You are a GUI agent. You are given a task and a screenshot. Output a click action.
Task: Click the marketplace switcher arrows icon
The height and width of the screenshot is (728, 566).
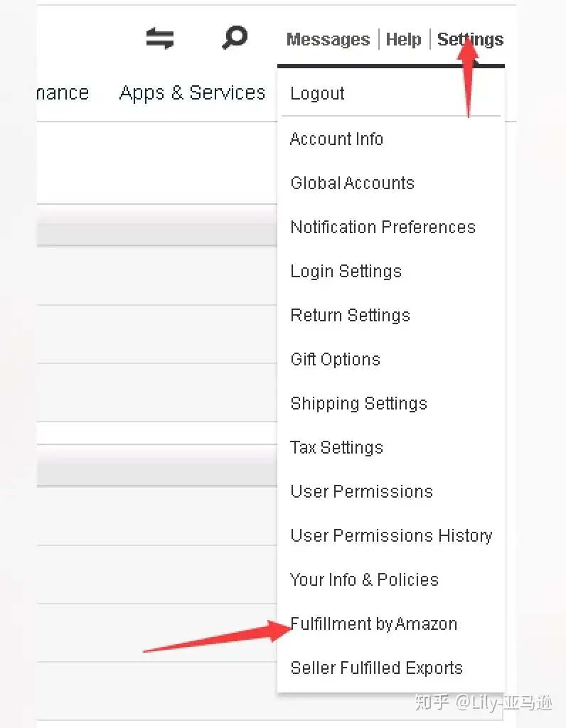pyautogui.click(x=160, y=38)
